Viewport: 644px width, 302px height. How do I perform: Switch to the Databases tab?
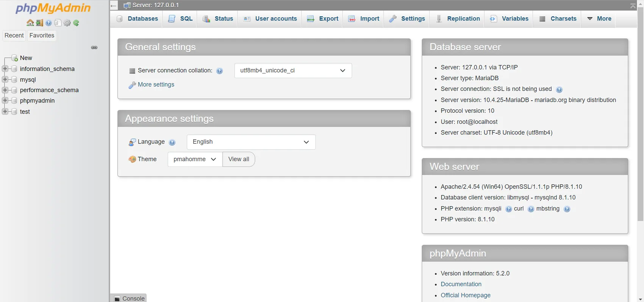(137, 19)
